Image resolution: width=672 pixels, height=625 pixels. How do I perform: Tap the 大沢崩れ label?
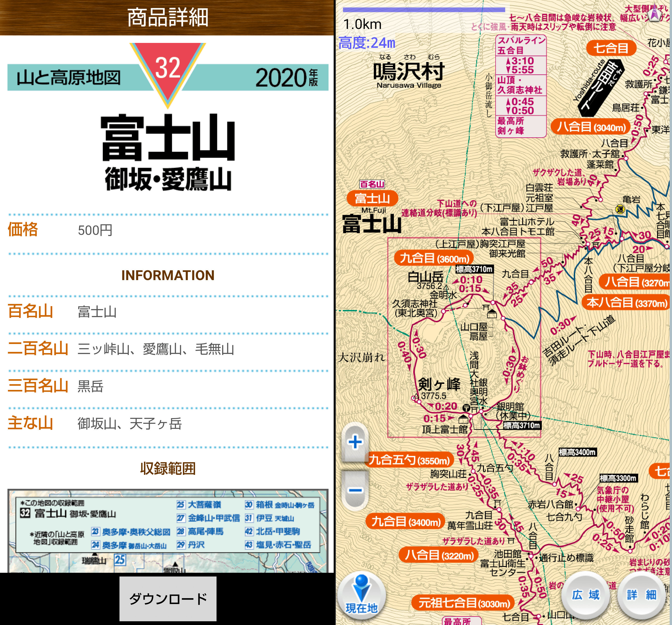[362, 357]
